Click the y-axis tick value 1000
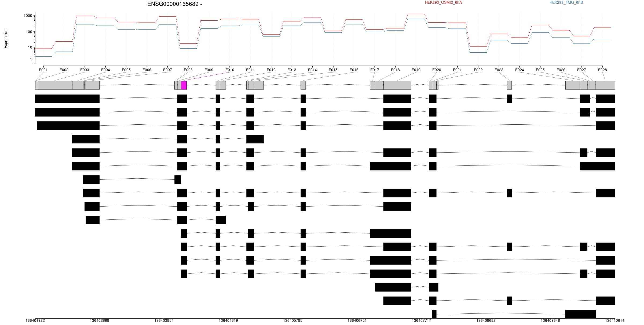This screenshot has width=644, height=325. [28, 16]
